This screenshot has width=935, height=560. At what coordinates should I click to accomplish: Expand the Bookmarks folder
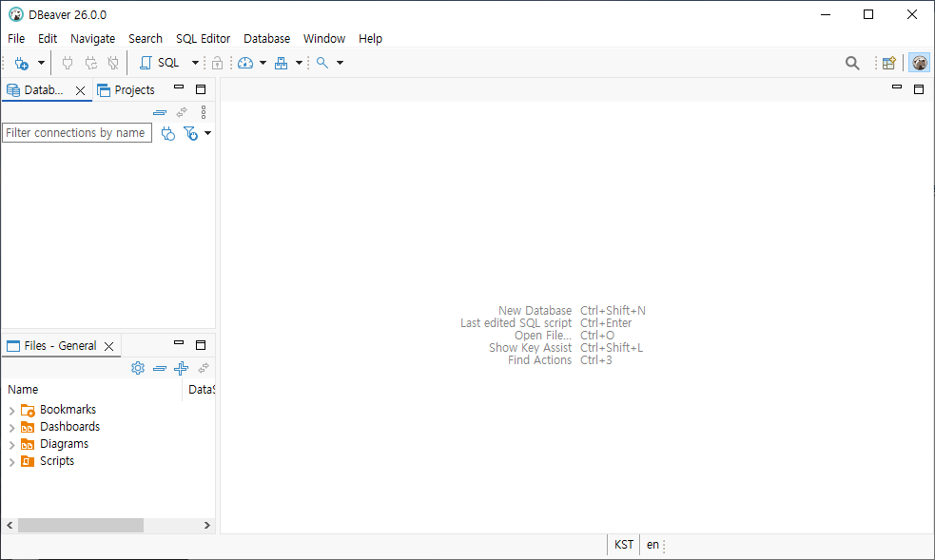12,411
